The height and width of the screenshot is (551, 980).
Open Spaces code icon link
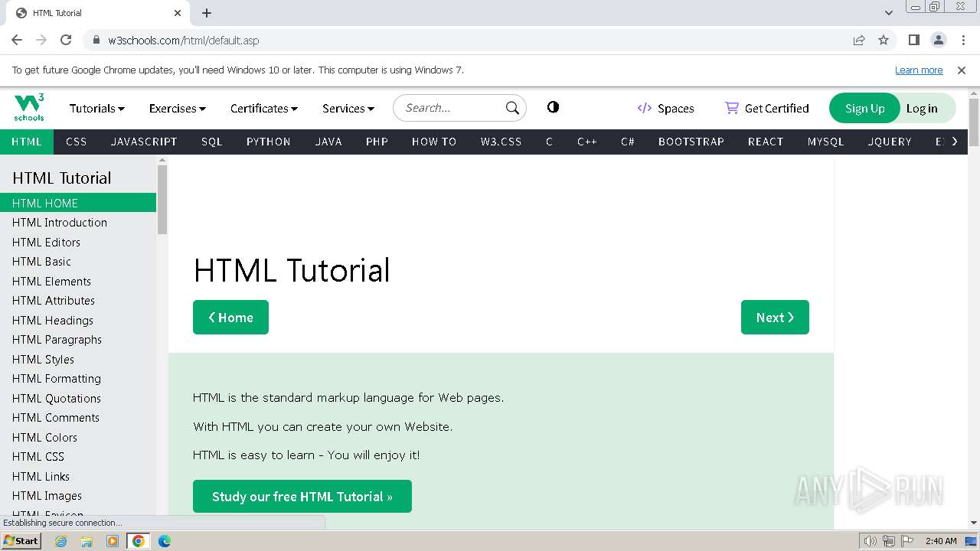(645, 108)
